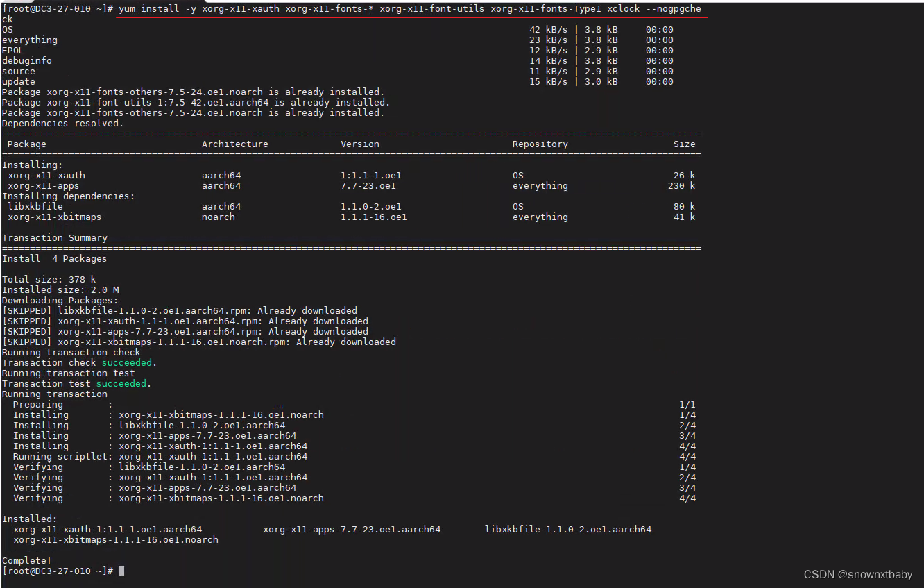Screen dimensions: 924x588
Task: Click the 'Install 4 Packages' line
Action: click(55, 259)
